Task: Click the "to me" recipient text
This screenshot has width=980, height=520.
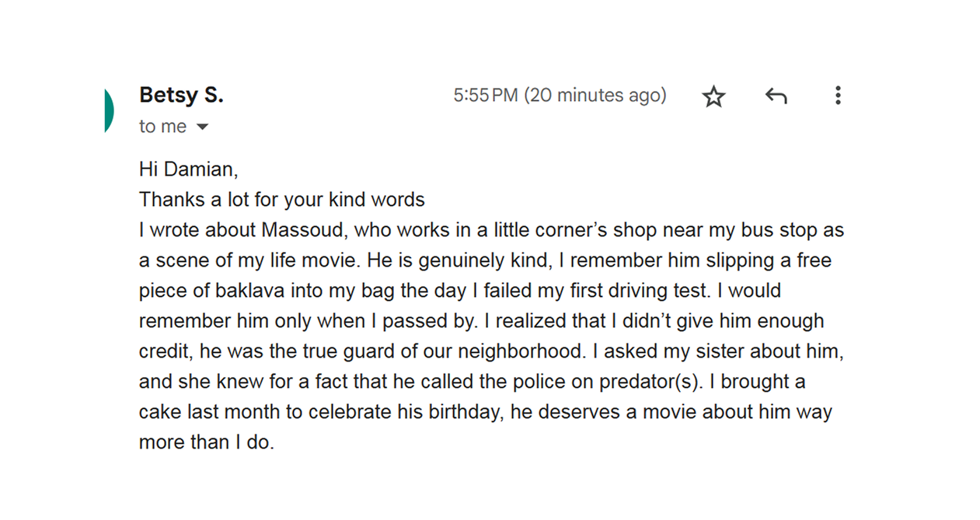Action: [x=162, y=127]
